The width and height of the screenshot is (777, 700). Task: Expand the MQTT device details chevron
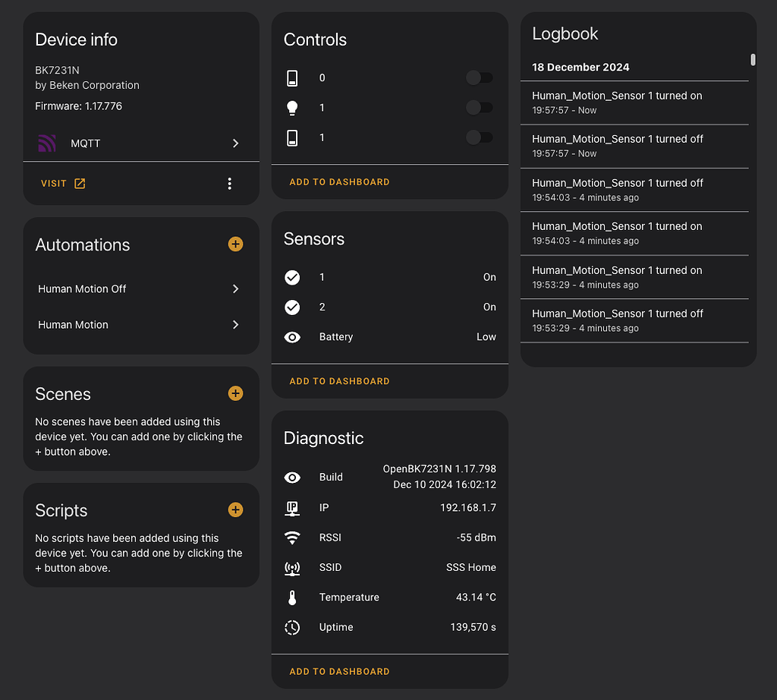(235, 143)
